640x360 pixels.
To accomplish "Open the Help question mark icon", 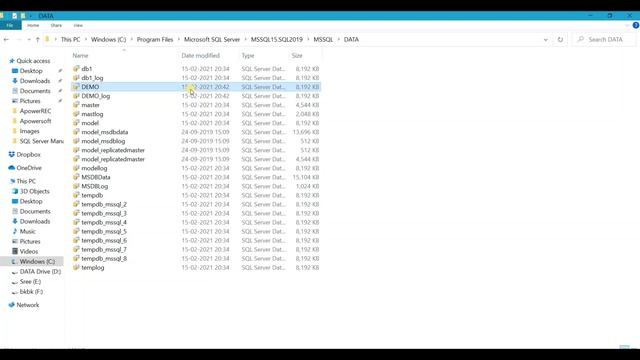I will tap(636, 25).
